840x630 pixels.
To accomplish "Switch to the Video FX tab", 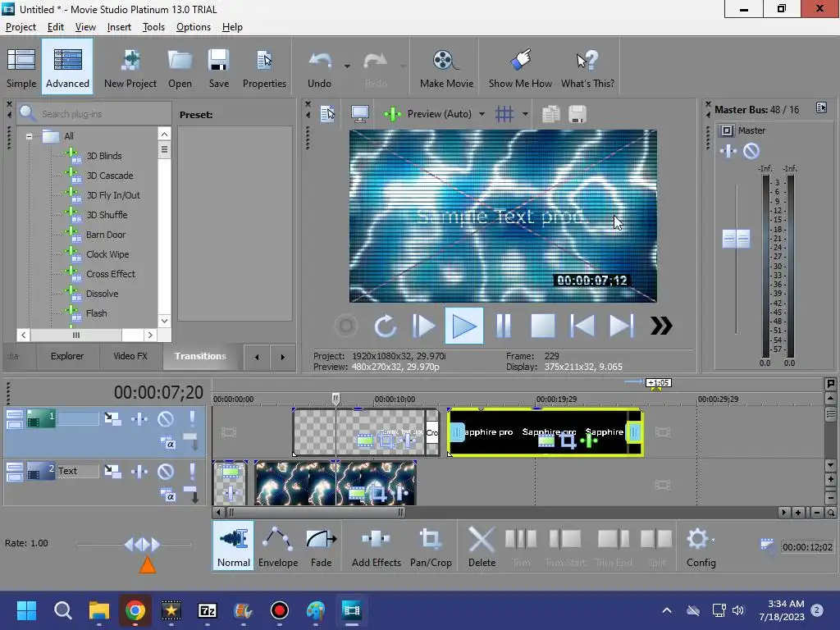I will pyautogui.click(x=130, y=356).
